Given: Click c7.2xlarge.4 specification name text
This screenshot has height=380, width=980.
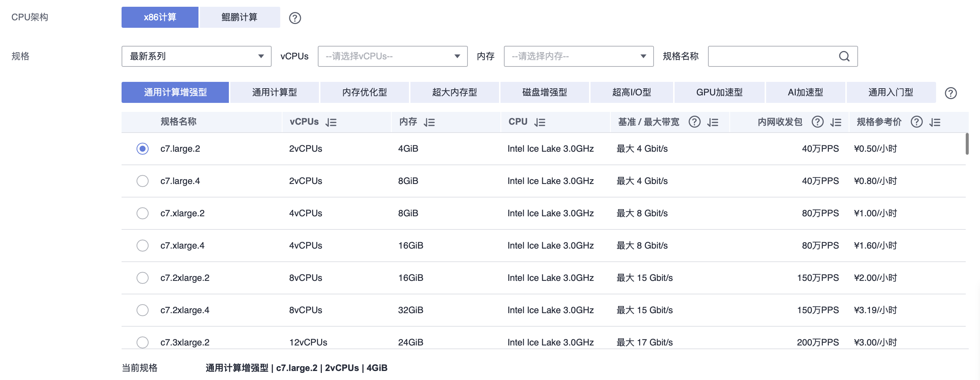Looking at the screenshot, I should coord(185,310).
